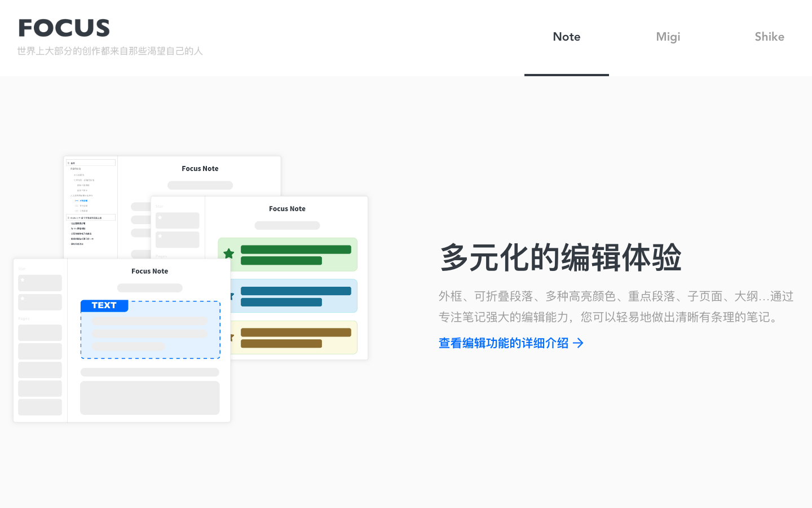Click the first page thumbnail under Pages
The height and width of the screenshot is (508, 812).
pos(40,332)
